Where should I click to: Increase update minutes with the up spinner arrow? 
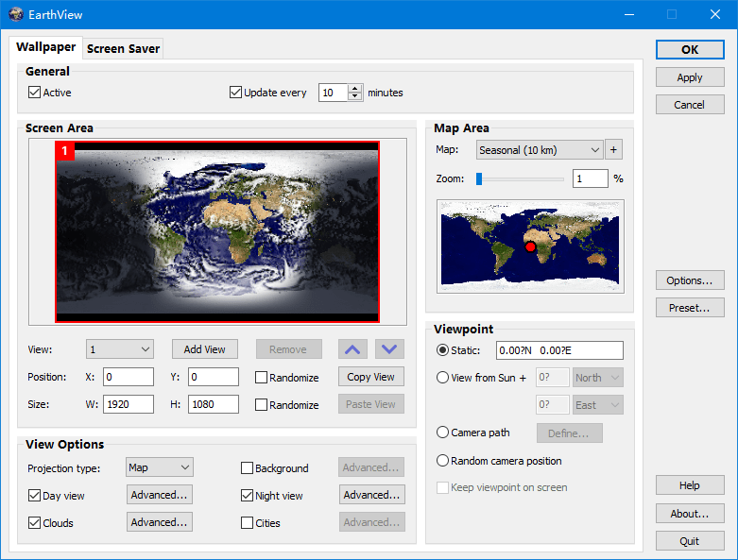coord(355,89)
